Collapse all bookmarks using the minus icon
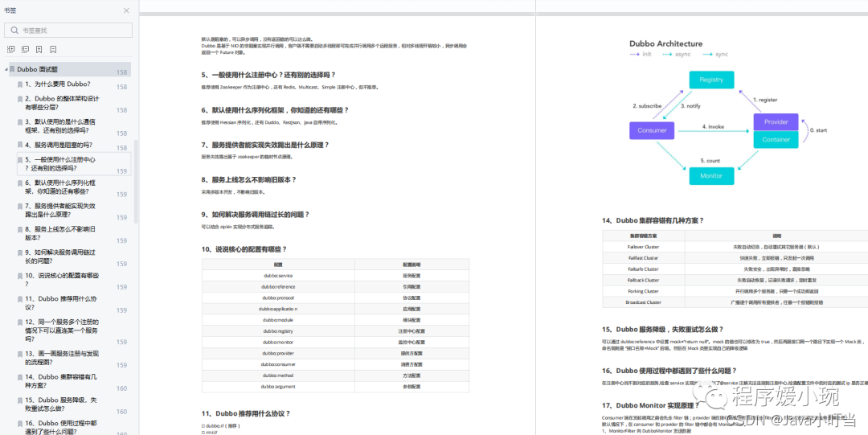 [25, 49]
